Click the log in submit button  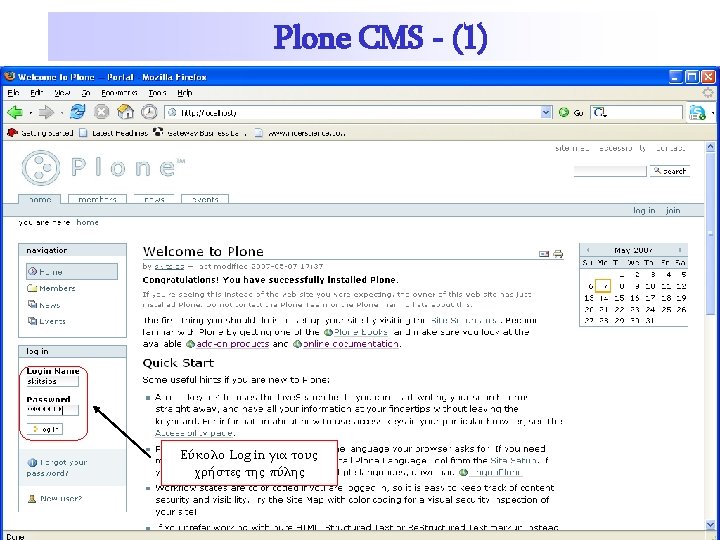click(45, 429)
